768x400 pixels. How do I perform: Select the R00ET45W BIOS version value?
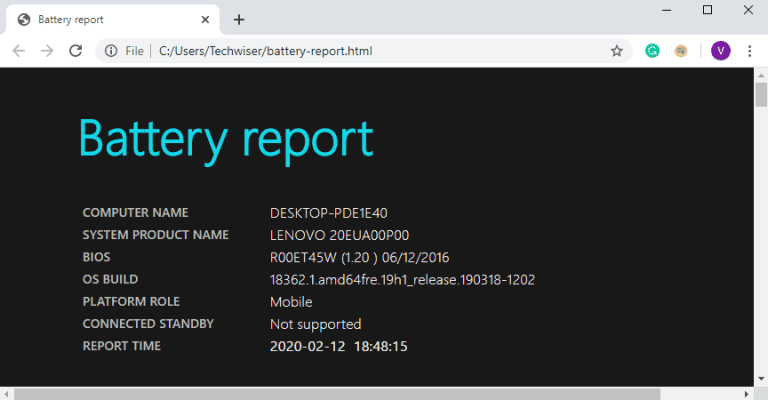coord(360,258)
